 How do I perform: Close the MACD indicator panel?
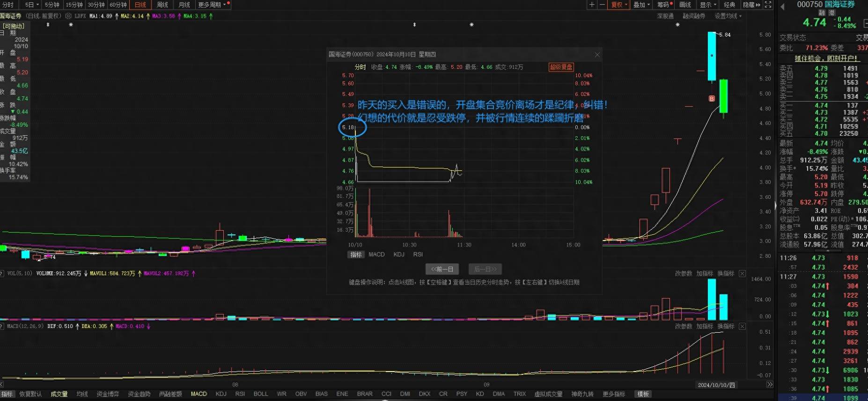point(742,326)
